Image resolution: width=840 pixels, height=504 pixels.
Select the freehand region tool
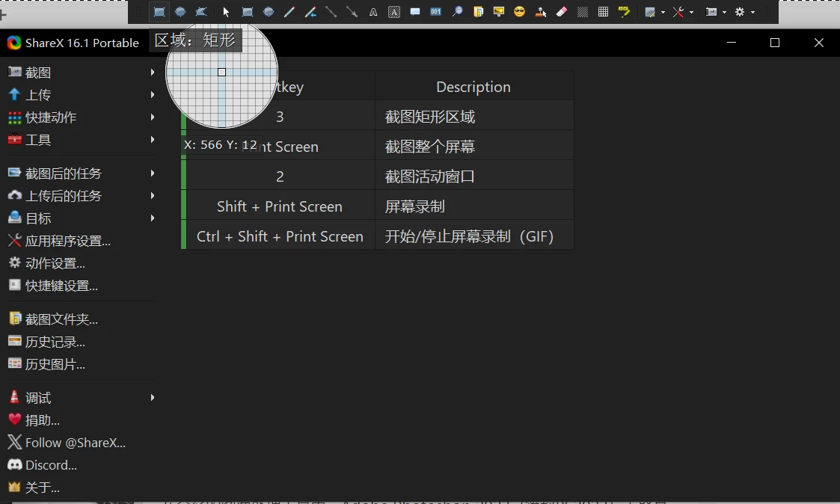click(201, 12)
